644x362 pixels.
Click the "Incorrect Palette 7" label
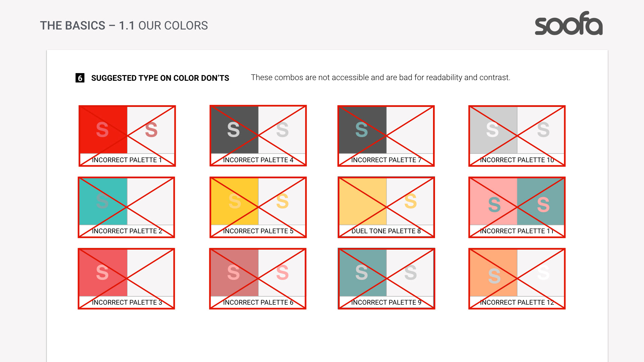(x=386, y=160)
